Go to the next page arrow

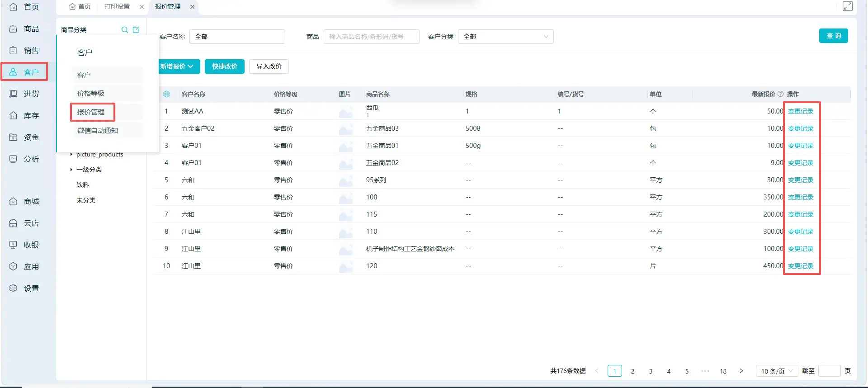(x=741, y=371)
